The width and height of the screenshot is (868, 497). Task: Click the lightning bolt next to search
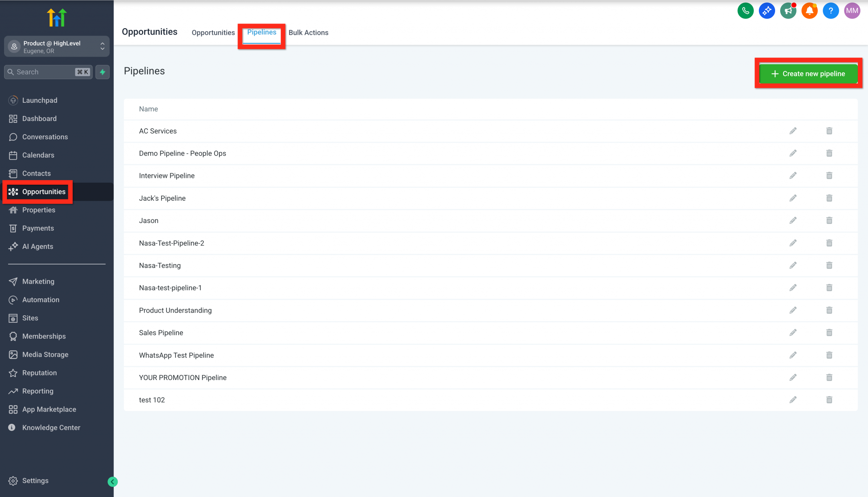click(x=102, y=72)
